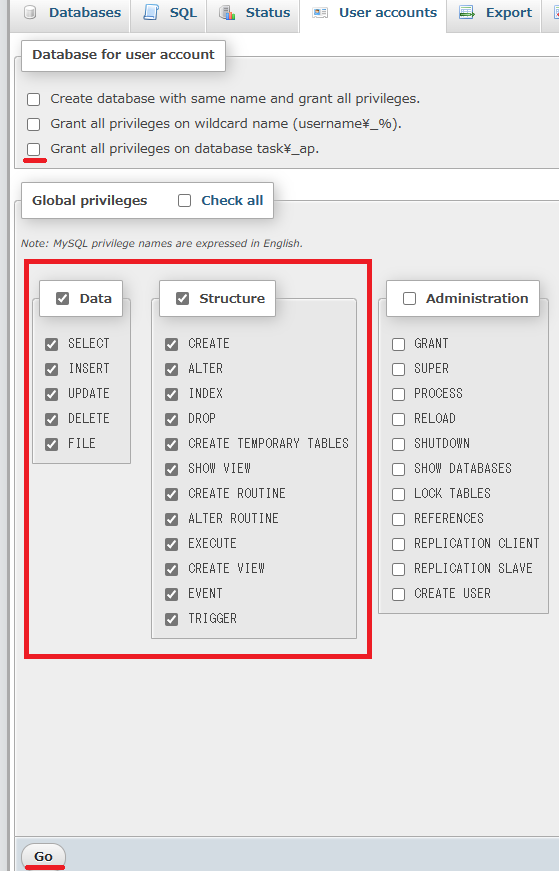Toggle the Check all global privileges checkbox
The width and height of the screenshot is (559, 871).
[184, 201]
